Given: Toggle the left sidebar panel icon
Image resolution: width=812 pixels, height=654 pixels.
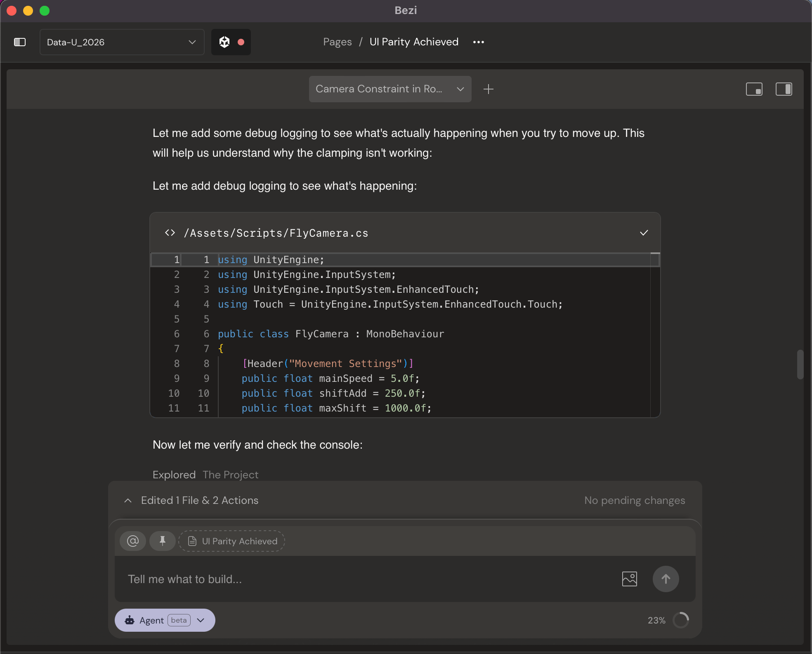Looking at the screenshot, I should (x=20, y=42).
